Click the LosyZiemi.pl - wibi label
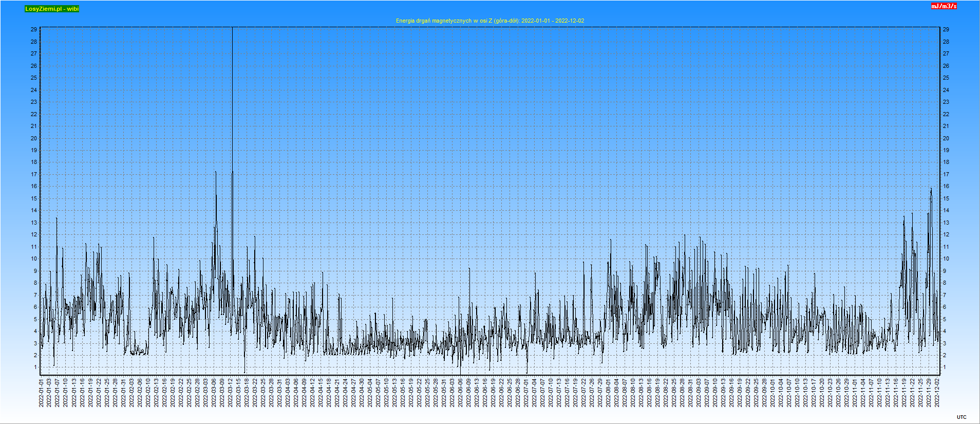980x424 pixels. point(52,9)
